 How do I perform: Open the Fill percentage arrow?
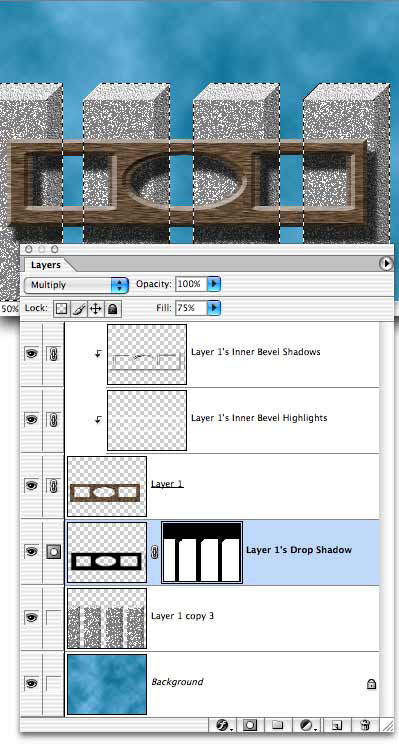[214, 308]
